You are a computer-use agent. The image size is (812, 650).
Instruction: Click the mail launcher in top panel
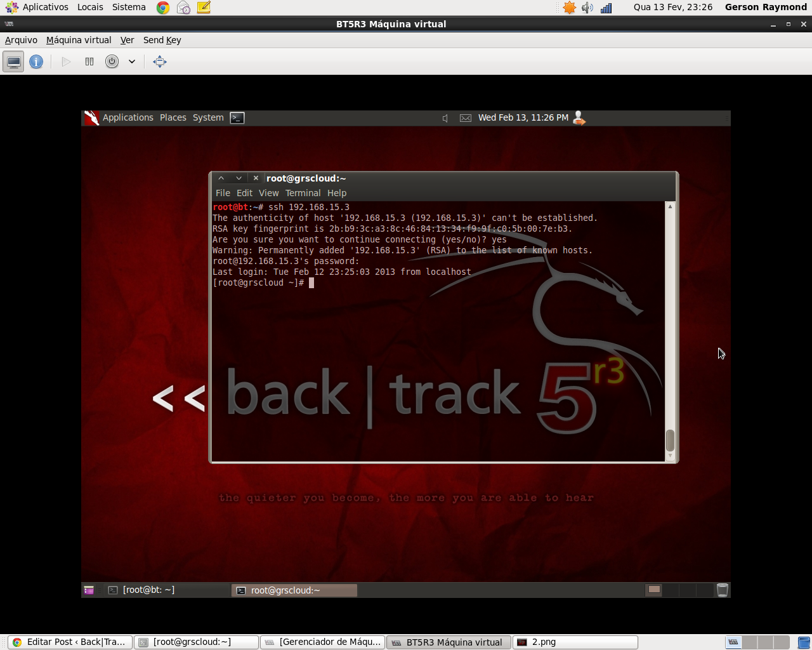[183, 8]
